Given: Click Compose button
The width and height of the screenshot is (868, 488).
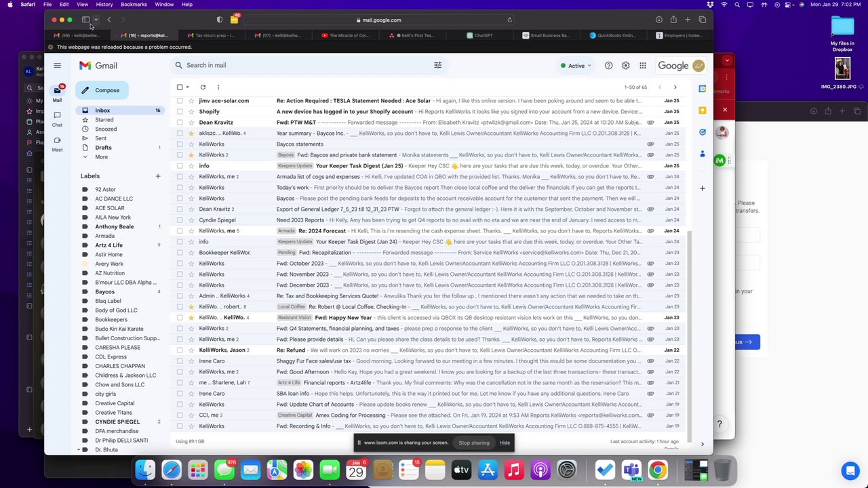Looking at the screenshot, I should [x=102, y=90].
